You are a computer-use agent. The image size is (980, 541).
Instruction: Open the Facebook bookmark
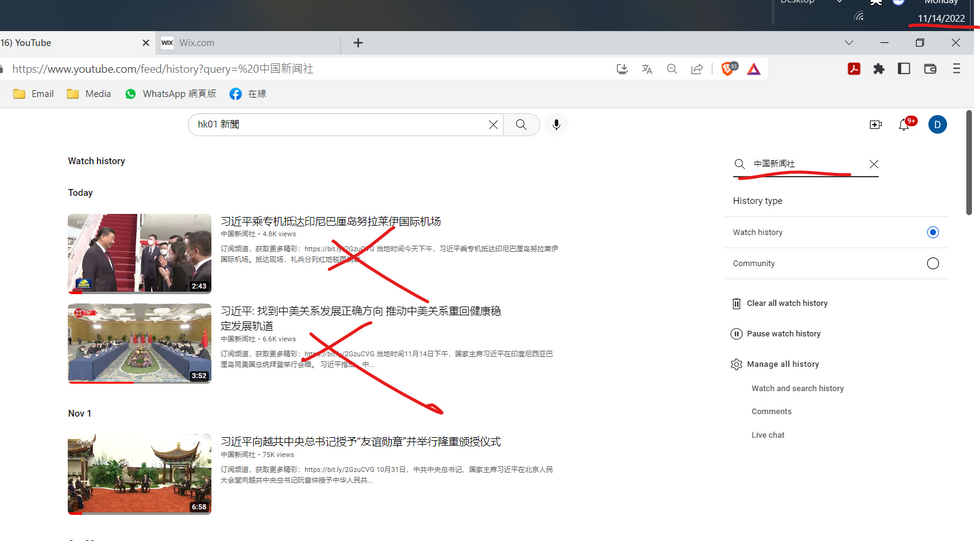click(x=248, y=94)
